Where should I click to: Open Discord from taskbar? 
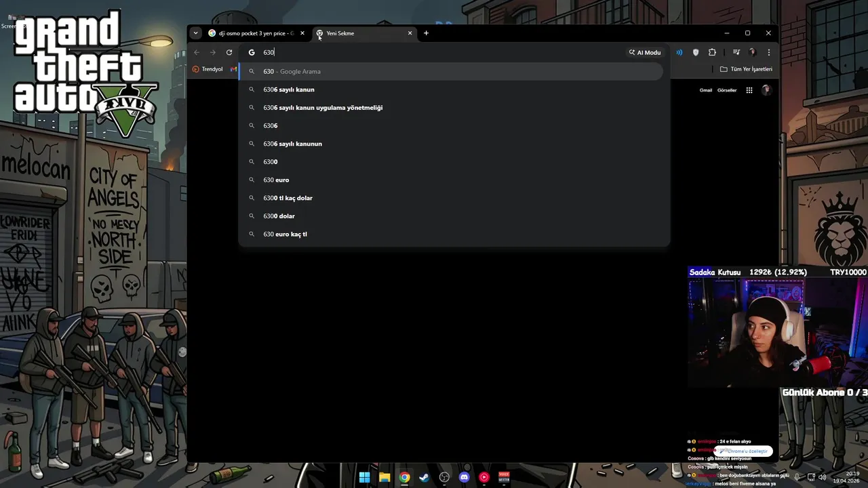coord(464,477)
